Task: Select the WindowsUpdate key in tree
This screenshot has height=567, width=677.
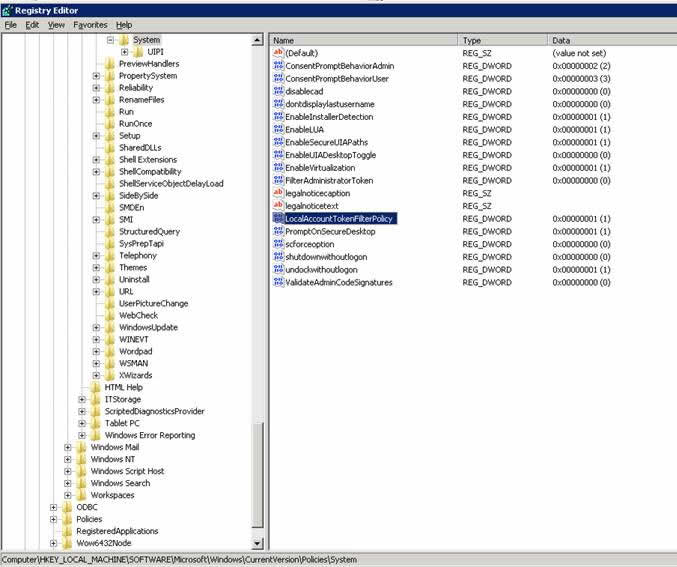Action: point(148,327)
